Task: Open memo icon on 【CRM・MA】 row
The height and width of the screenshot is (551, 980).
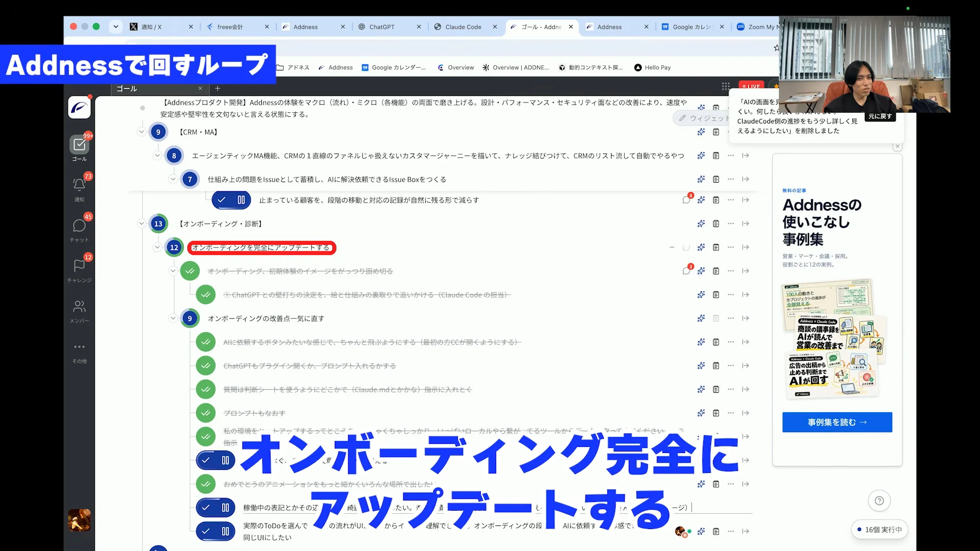Action: [x=716, y=132]
